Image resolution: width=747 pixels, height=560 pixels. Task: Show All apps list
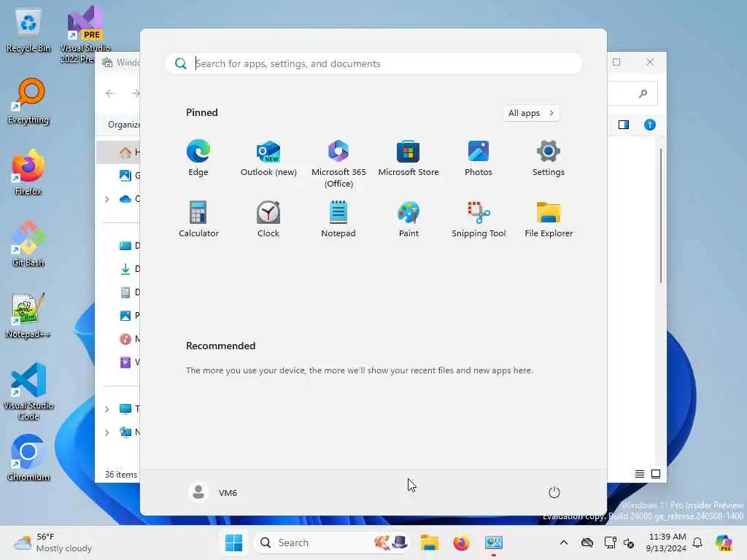(x=531, y=113)
